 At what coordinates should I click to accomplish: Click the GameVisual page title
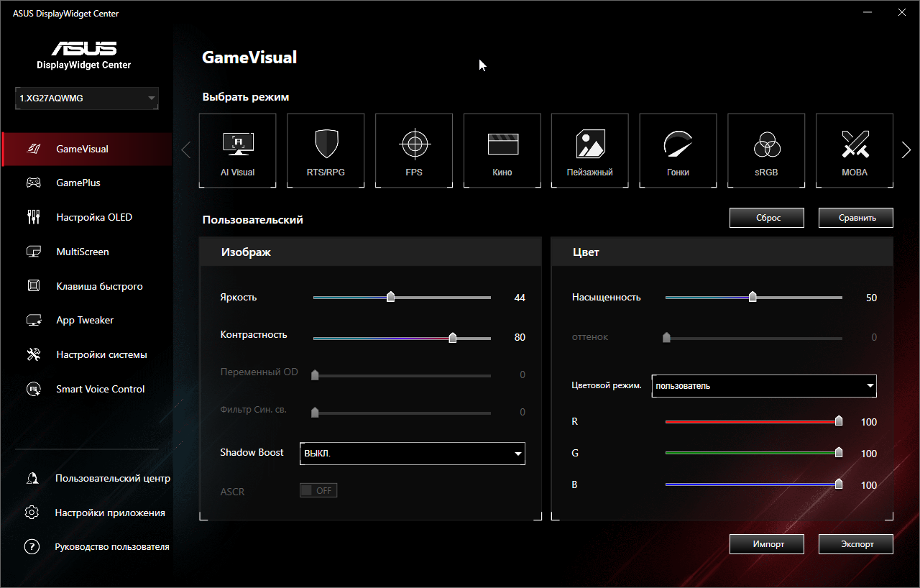click(249, 58)
